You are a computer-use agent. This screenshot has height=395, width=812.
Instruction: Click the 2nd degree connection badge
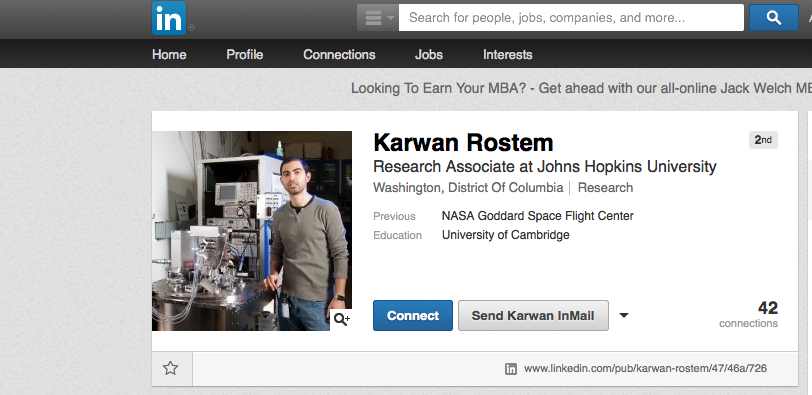pyautogui.click(x=763, y=140)
